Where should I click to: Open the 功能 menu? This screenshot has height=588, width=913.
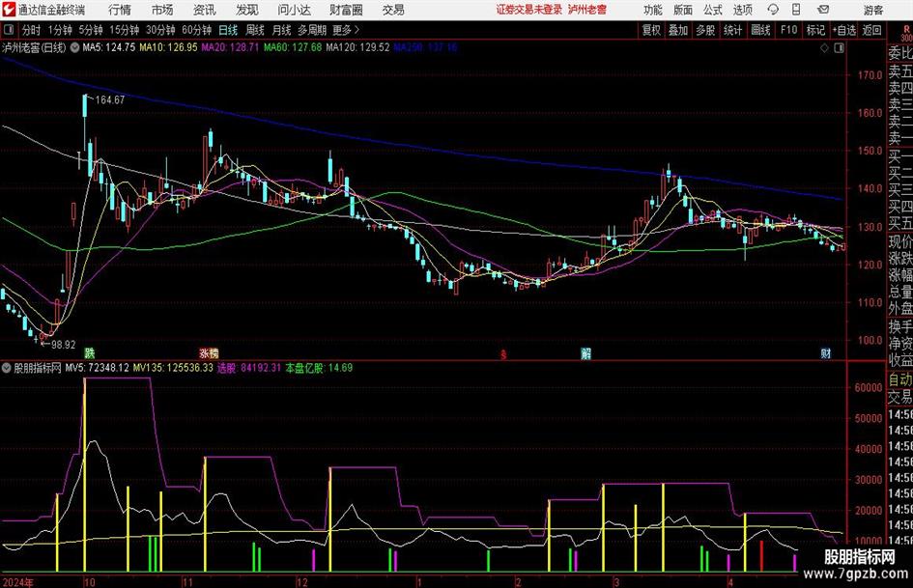pyautogui.click(x=653, y=10)
